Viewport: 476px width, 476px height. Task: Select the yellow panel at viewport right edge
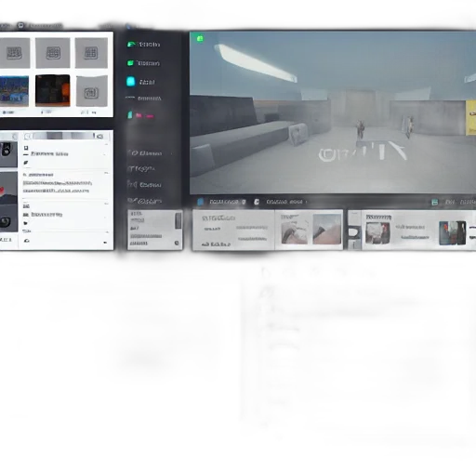471,117
